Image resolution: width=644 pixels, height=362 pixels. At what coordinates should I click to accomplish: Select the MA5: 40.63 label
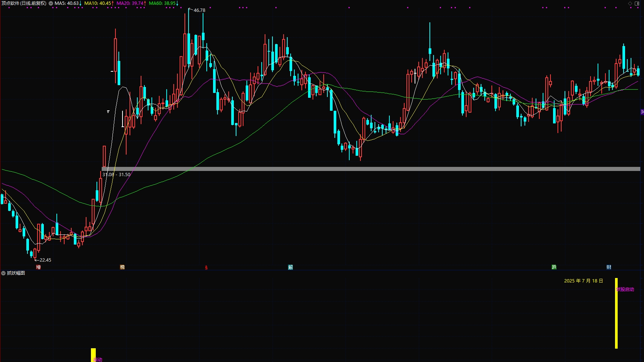point(66,3)
